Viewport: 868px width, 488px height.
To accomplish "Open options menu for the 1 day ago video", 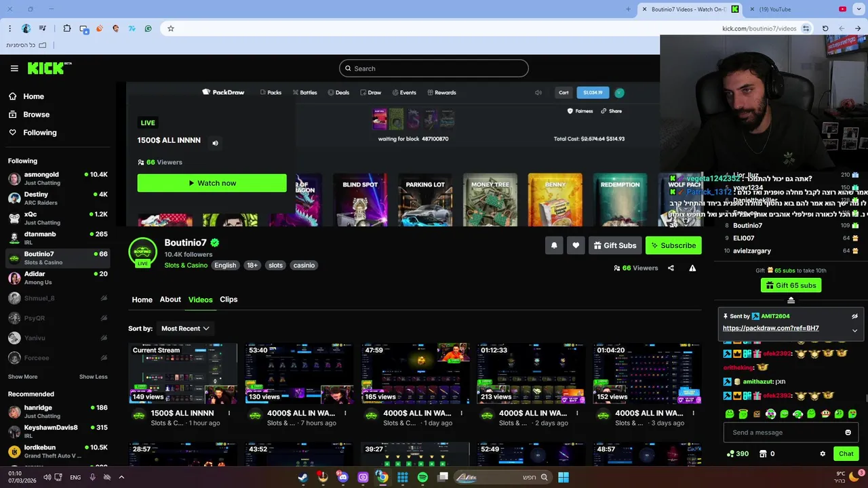I will click(x=461, y=413).
